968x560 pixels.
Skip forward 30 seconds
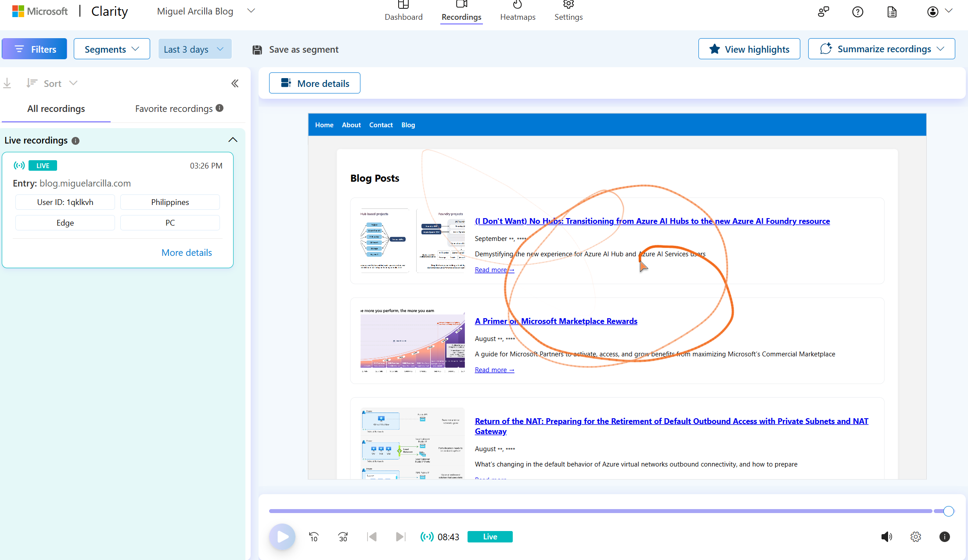point(343,536)
